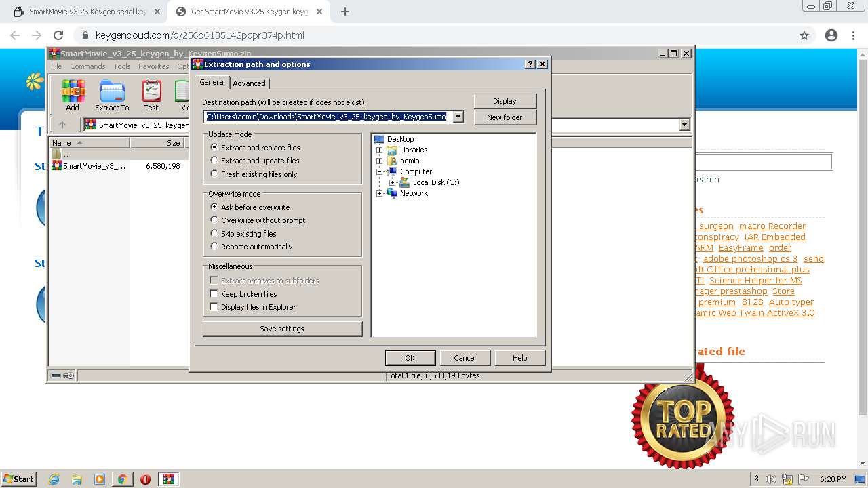Select the SmartMovie_v3_ file row
868x488 pixels.
(x=115, y=166)
